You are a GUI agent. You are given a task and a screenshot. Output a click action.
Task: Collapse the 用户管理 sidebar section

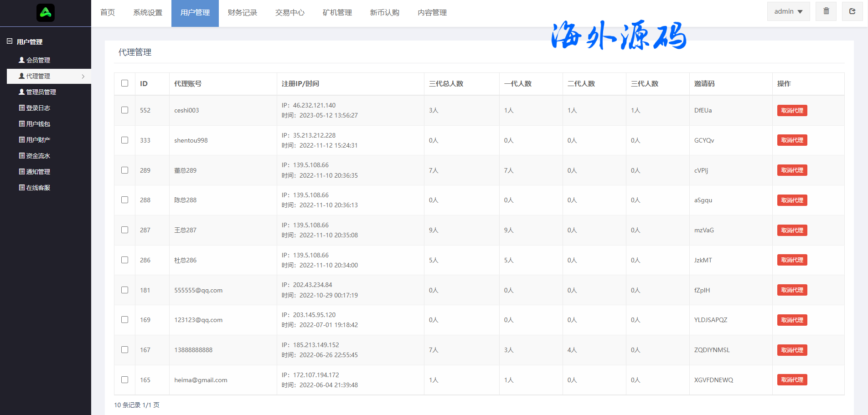pos(10,41)
